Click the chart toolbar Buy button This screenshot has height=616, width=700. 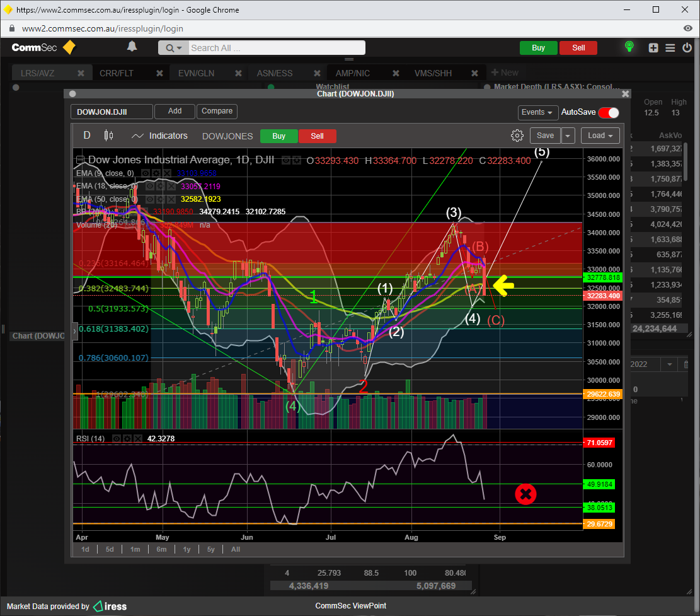pos(279,136)
